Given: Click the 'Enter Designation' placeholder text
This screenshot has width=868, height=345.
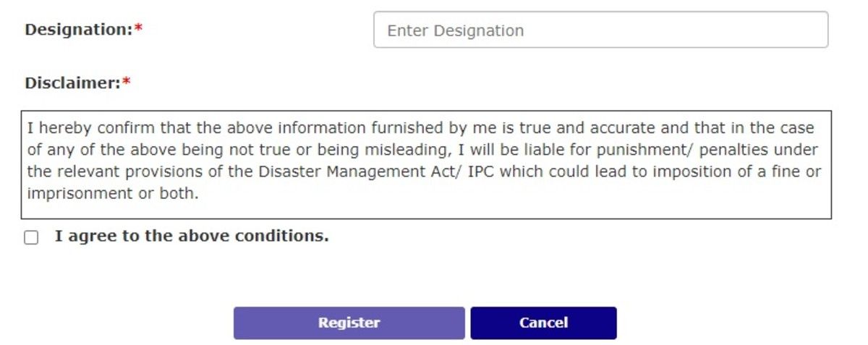Looking at the screenshot, I should tap(455, 30).
